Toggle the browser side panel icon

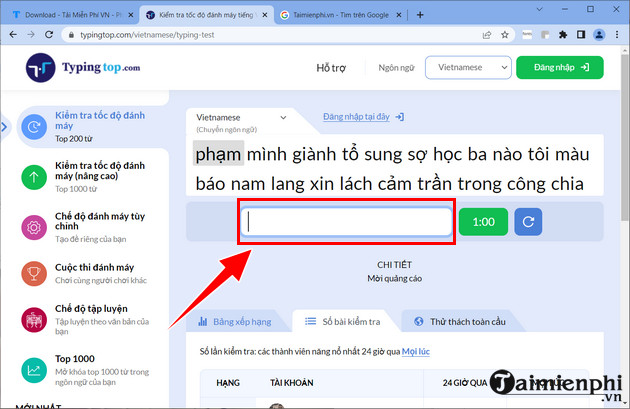581,35
